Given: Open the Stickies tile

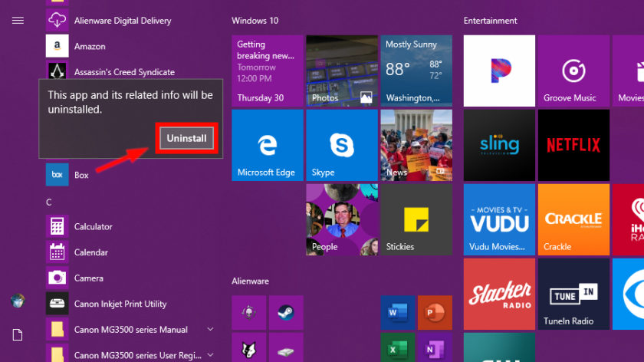Looking at the screenshot, I should pyautogui.click(x=416, y=219).
